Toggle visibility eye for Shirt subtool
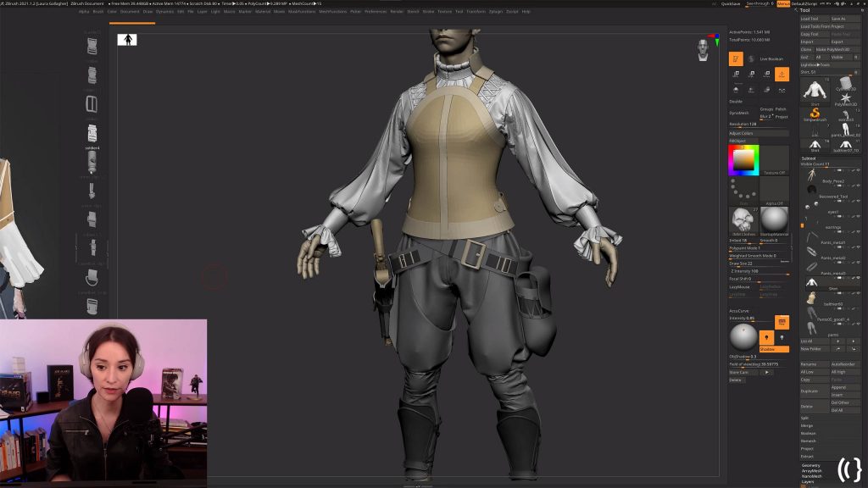The image size is (868, 488). point(858,278)
